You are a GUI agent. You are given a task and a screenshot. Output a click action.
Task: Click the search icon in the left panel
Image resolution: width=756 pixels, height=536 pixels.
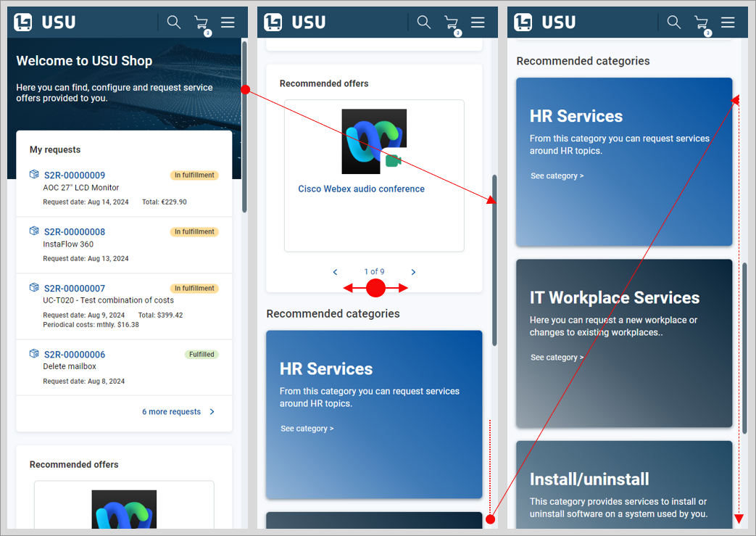(x=174, y=22)
